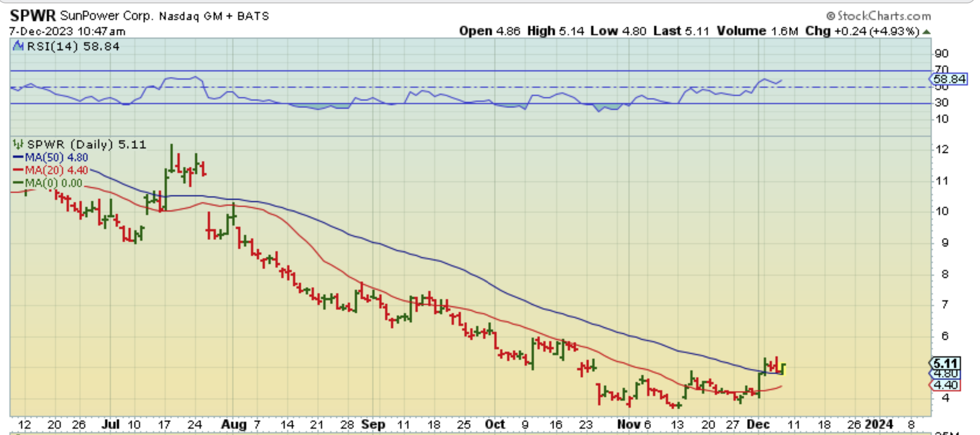Click the Low 4.80 quote value
Viewport: 980px width, 435px height.
click(x=618, y=31)
